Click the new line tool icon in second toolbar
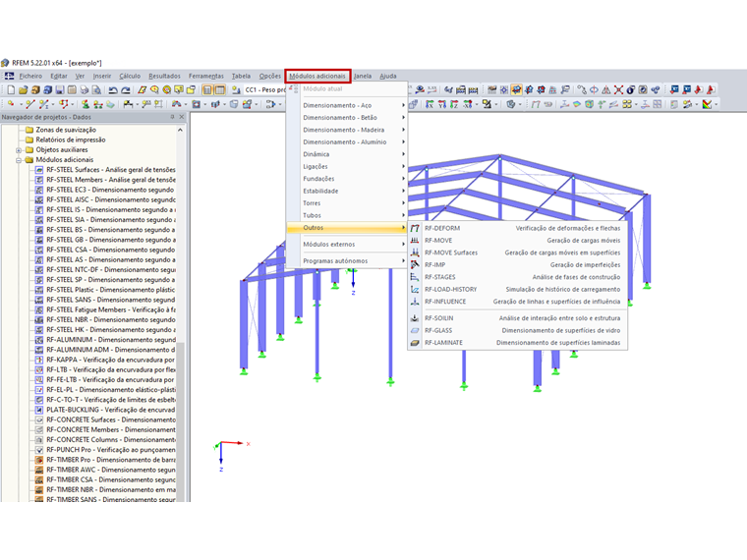This screenshot has width=747, height=560. tap(30, 104)
